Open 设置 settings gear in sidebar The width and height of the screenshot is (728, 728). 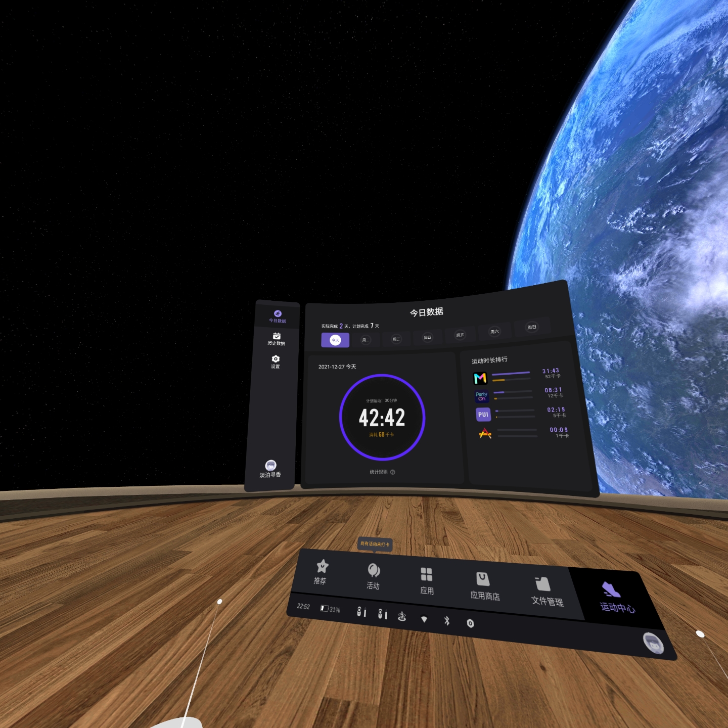click(276, 361)
